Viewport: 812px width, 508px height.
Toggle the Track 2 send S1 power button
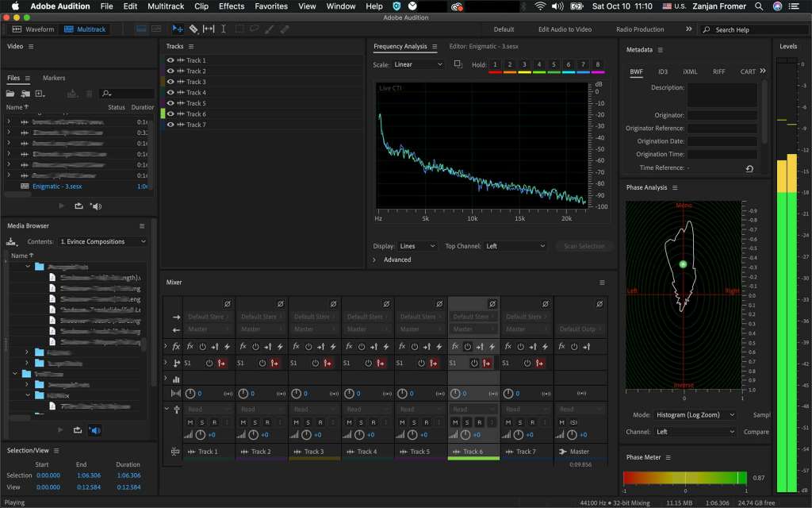click(x=262, y=363)
